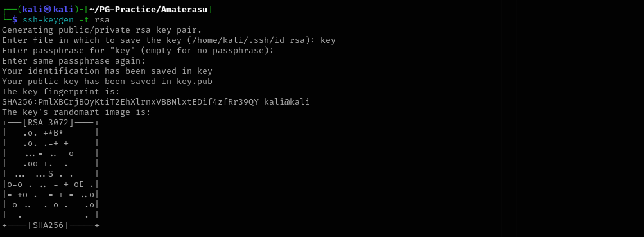Screen dimensions: 644x237
Task: Click the /home/kali/.ssh/id_rsa default path
Action: (248, 40)
